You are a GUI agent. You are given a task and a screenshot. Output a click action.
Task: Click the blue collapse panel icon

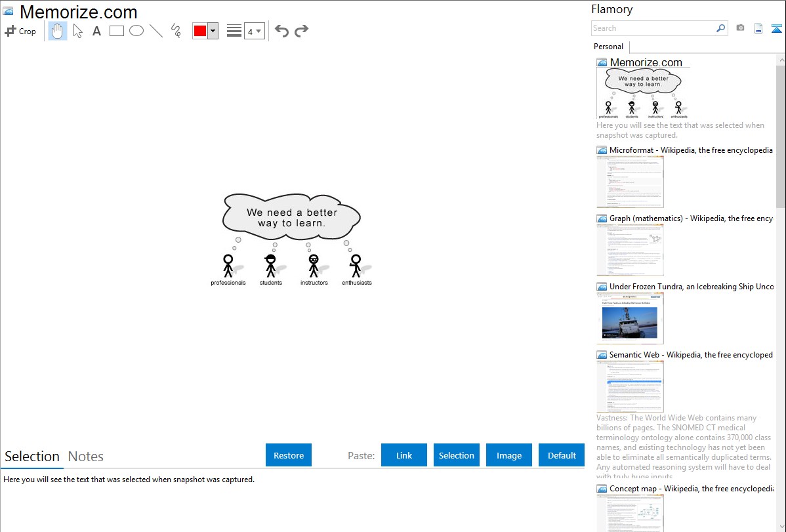[776, 28]
